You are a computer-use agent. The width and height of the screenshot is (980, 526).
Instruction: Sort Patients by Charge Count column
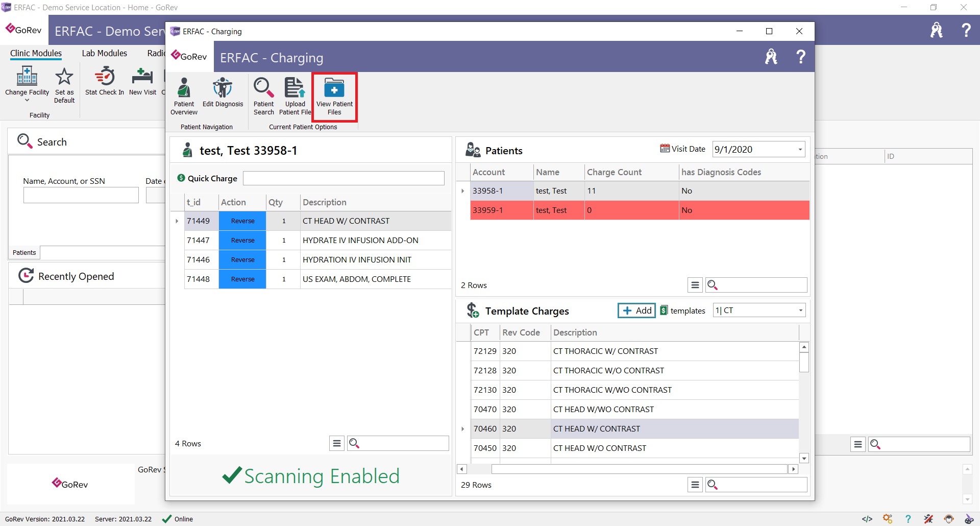click(x=631, y=173)
